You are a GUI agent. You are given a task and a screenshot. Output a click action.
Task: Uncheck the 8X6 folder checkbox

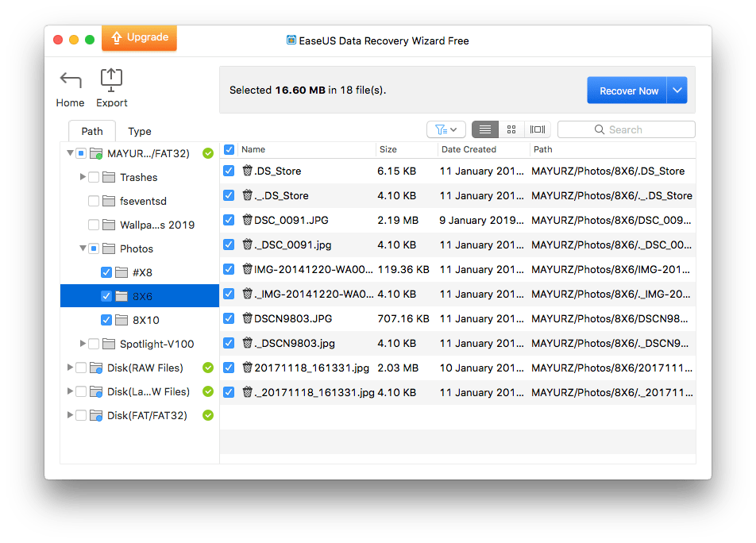pos(106,296)
